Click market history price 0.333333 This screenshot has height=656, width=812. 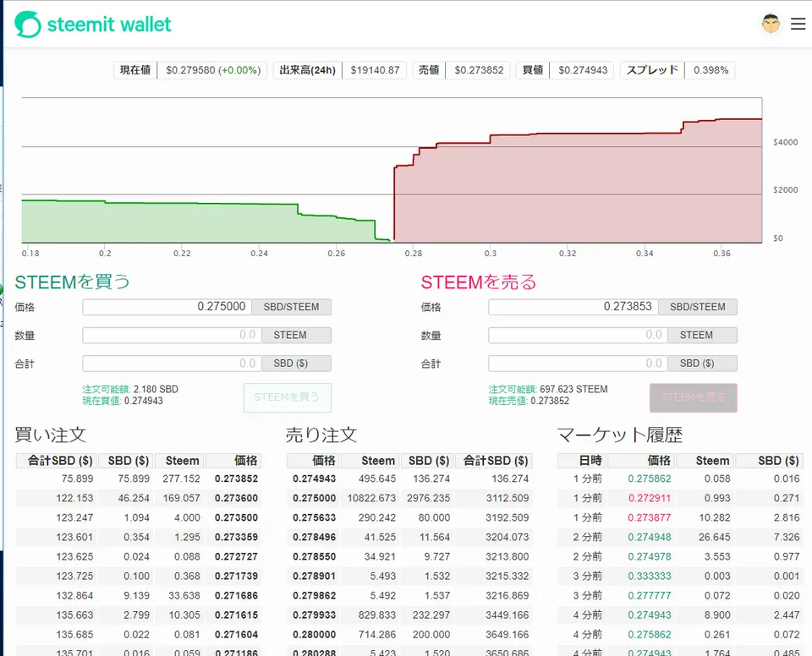[x=650, y=577]
